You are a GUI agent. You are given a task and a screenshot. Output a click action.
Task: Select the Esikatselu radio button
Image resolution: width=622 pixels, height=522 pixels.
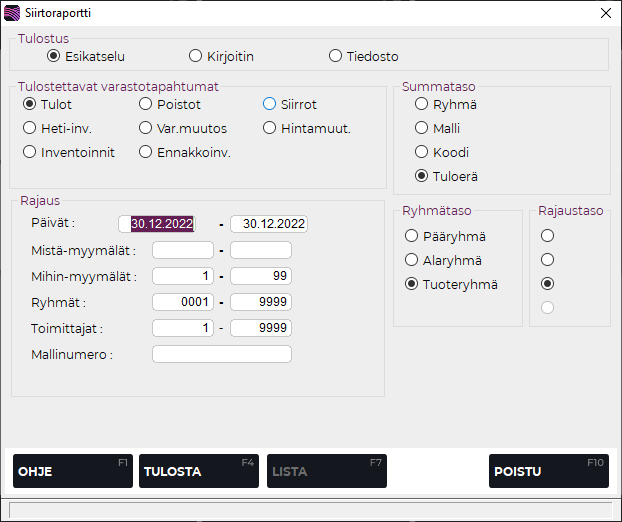pos(54,56)
